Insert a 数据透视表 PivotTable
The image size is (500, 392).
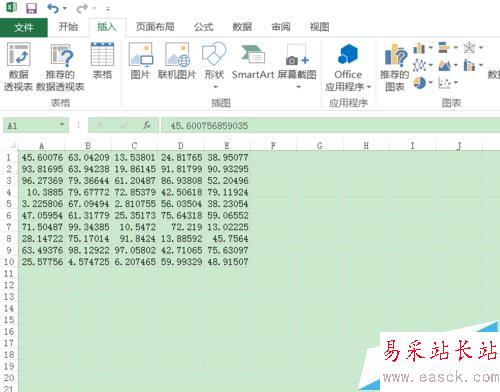(18, 67)
